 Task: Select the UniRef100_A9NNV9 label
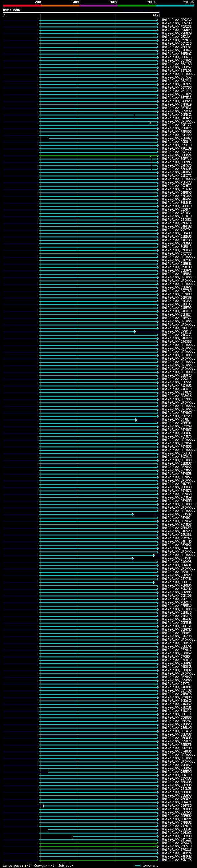point(176,30)
